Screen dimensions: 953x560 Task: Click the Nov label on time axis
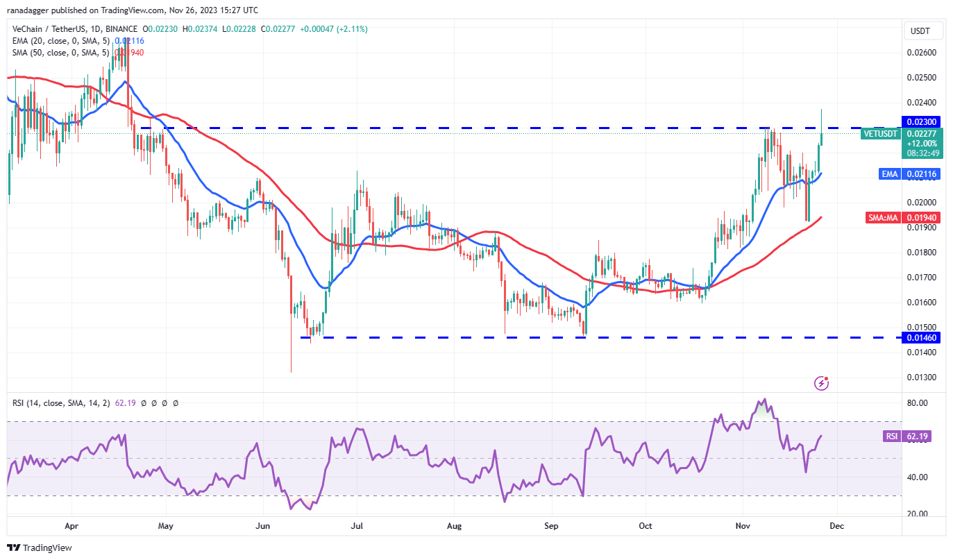742,526
